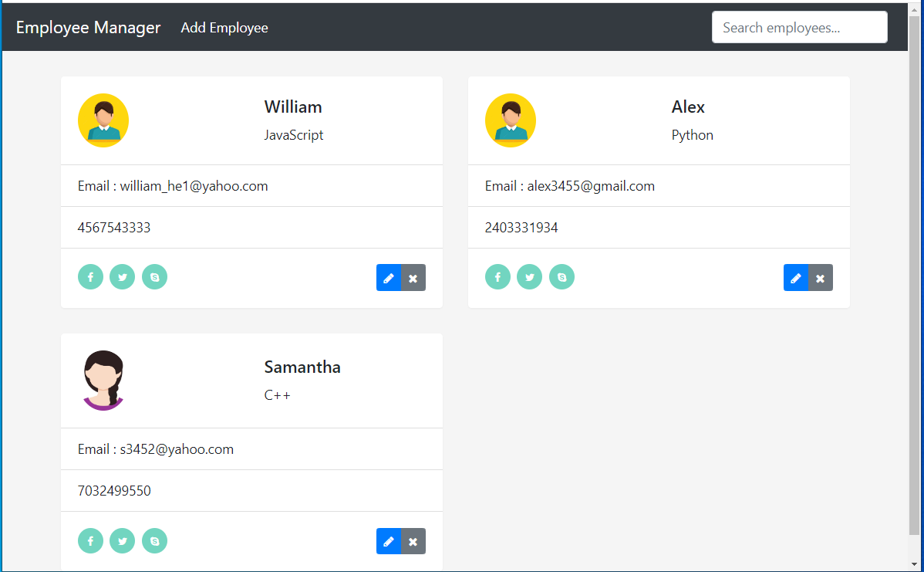Open Twitter profile on William's card

(x=122, y=276)
